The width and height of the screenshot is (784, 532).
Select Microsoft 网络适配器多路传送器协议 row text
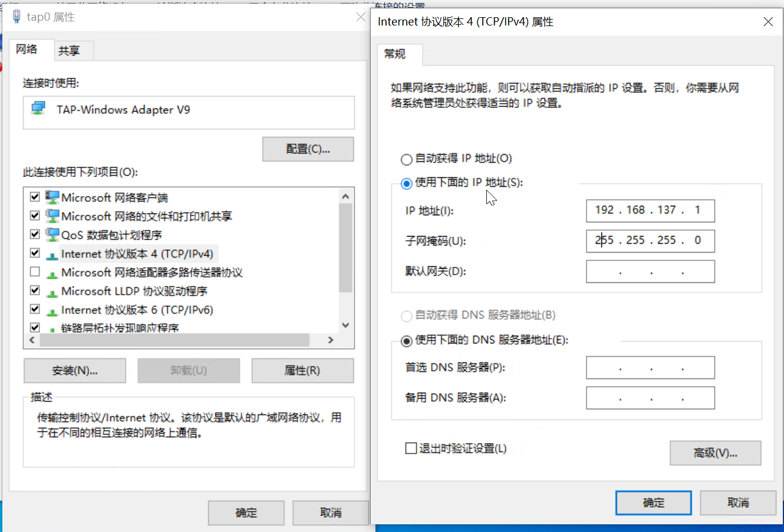(x=152, y=272)
